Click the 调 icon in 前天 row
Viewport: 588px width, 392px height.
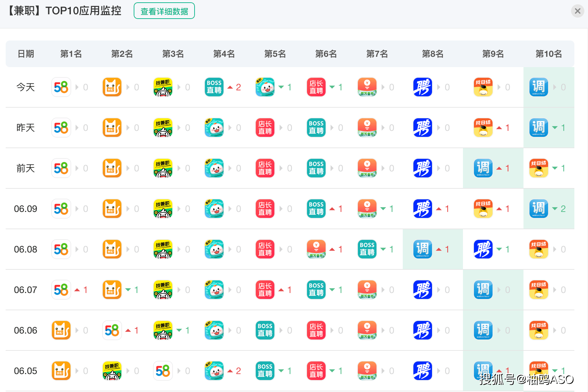pyautogui.click(x=483, y=168)
